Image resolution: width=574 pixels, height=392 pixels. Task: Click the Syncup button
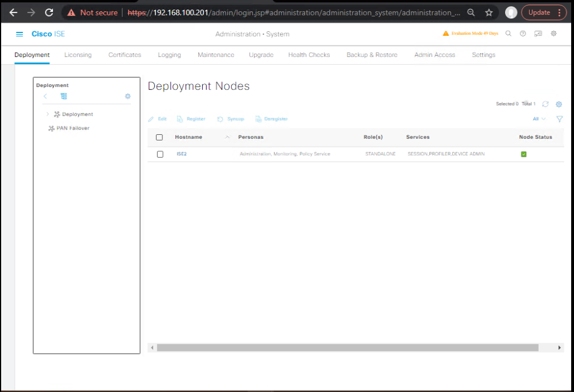(x=231, y=119)
